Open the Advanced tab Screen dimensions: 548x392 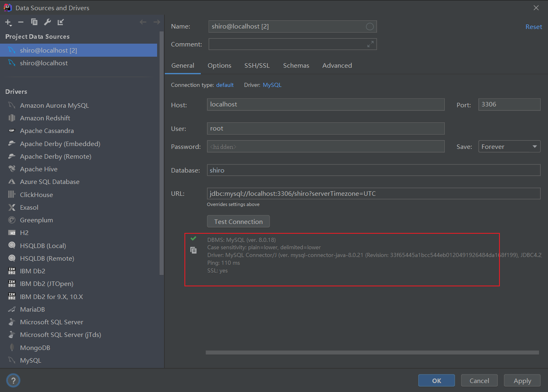(337, 65)
